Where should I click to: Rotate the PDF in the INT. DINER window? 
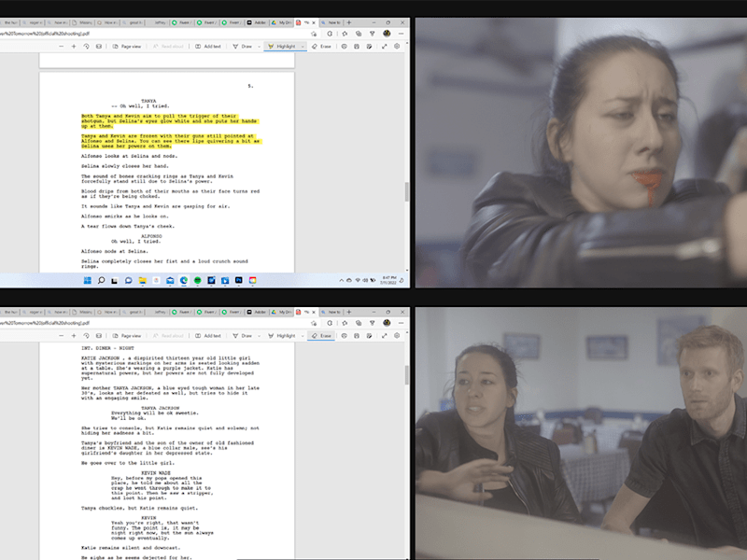86,336
